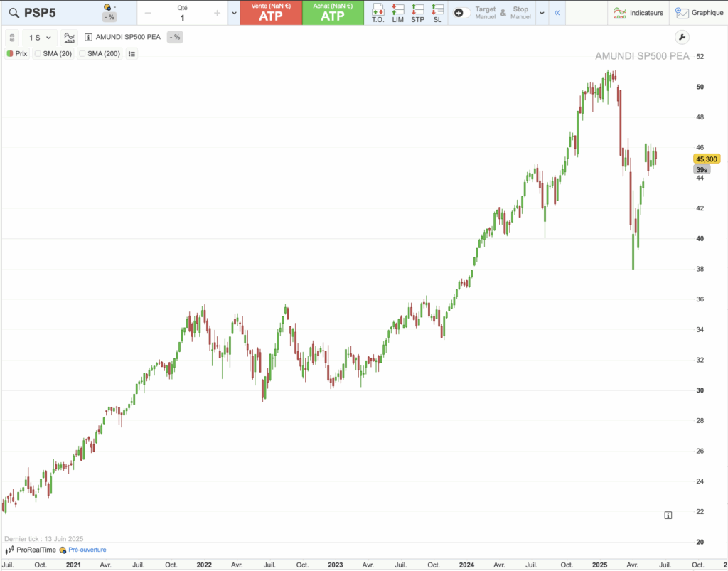Select the STP stop order icon
Image resolution: width=728 pixels, height=571 pixels.
[x=418, y=14]
